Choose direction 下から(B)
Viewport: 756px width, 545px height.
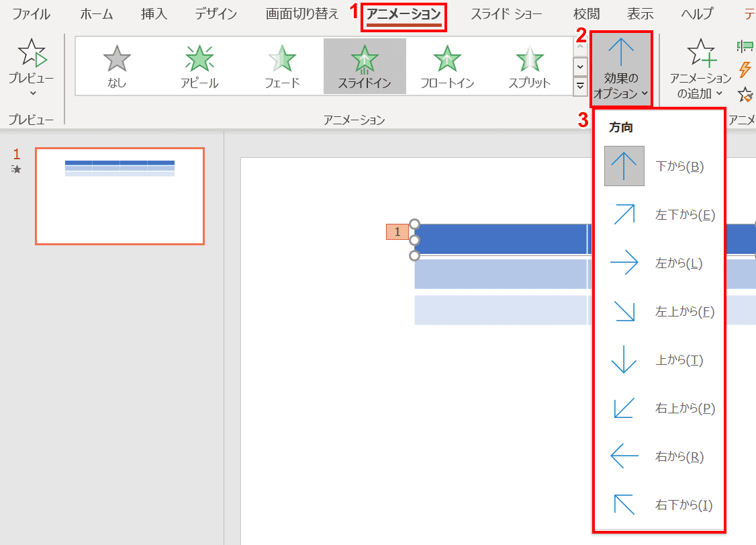tap(659, 166)
